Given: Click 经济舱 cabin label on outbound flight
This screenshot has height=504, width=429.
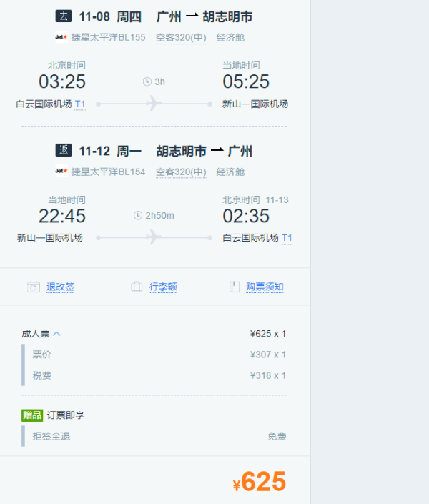Looking at the screenshot, I should click(230, 37).
